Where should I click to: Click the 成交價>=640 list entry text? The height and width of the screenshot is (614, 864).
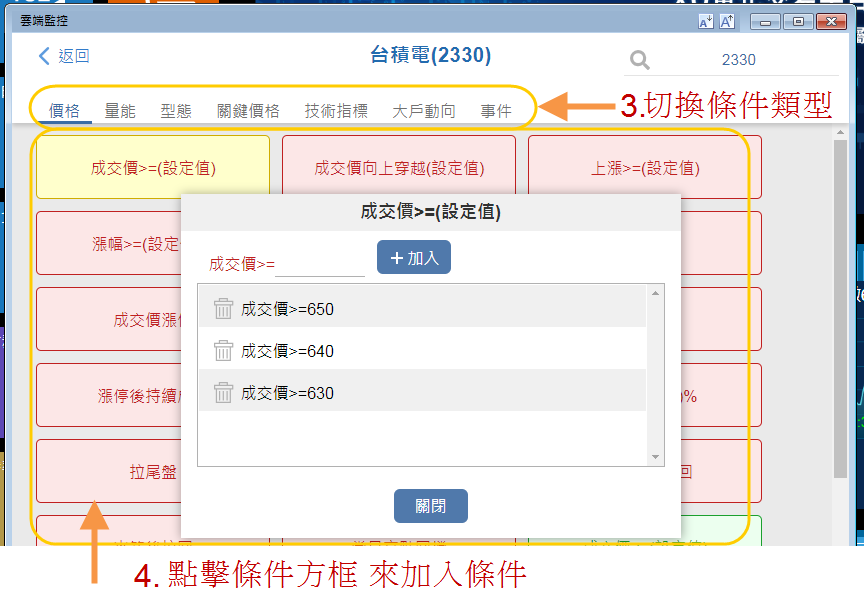coord(287,351)
